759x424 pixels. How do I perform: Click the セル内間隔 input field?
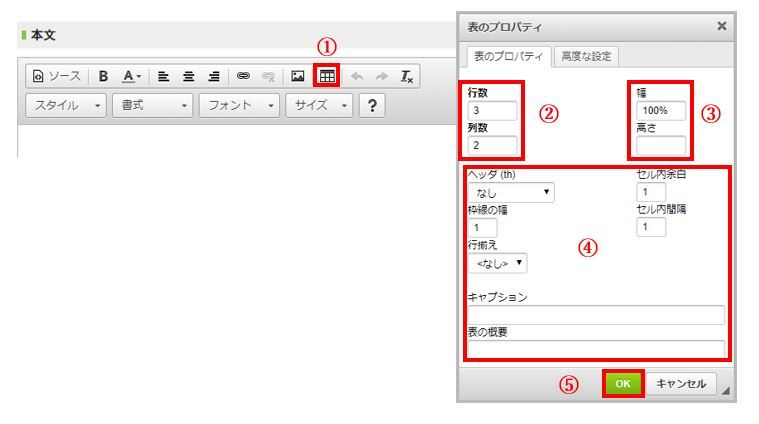[x=651, y=227]
